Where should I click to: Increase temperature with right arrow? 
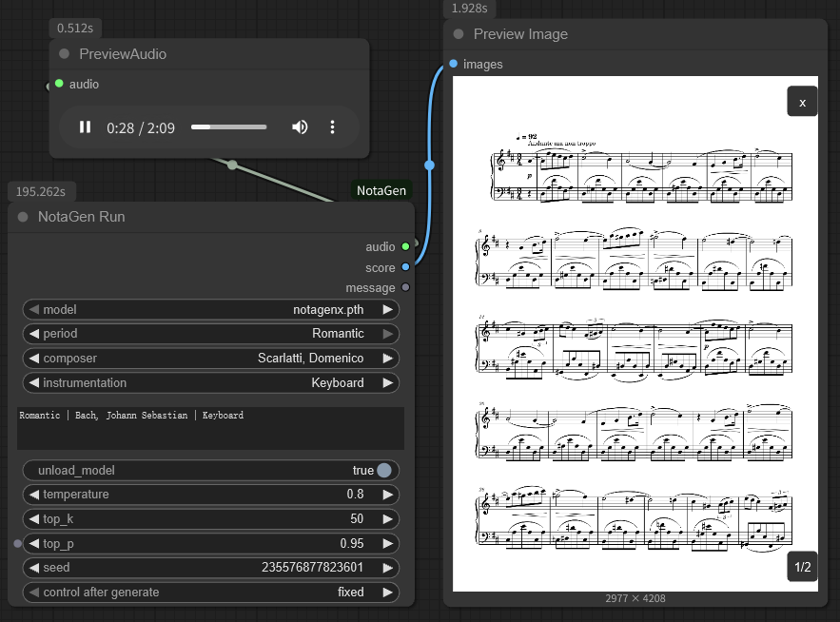[387, 495]
